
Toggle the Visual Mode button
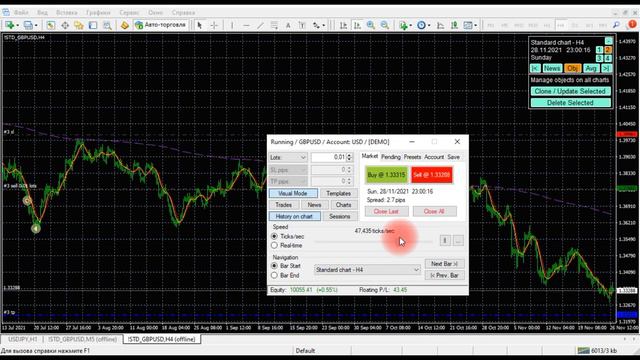[x=293, y=193]
